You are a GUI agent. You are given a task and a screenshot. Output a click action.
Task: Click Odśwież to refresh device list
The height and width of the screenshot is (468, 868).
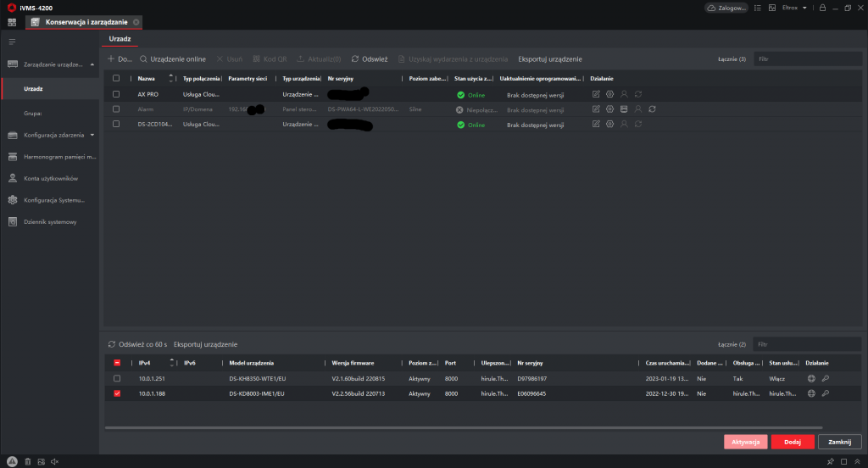click(x=370, y=59)
